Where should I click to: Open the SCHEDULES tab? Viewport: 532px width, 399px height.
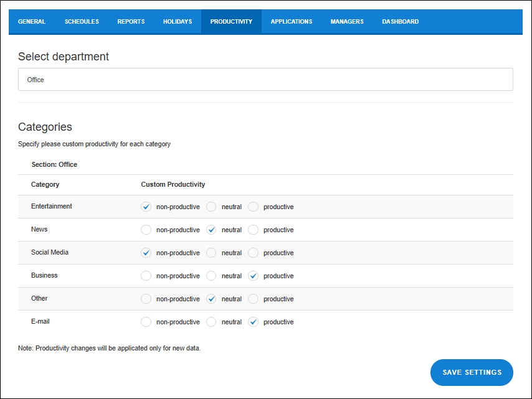(82, 21)
